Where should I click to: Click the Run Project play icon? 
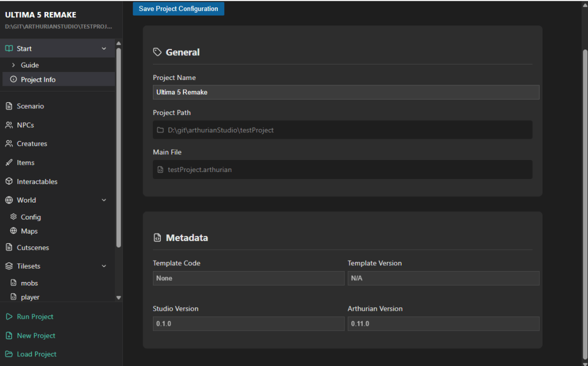coord(9,317)
